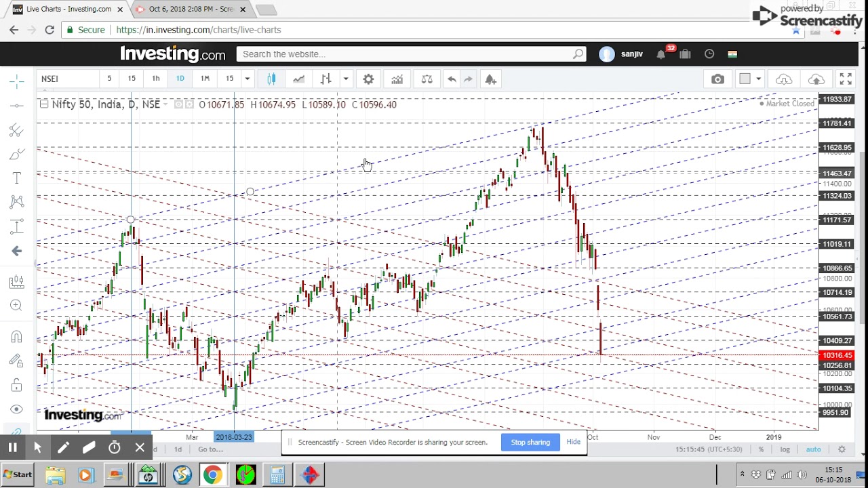This screenshot has width=868, height=488.
Task: Select the Screencastify pen tool
Action: tap(63, 447)
